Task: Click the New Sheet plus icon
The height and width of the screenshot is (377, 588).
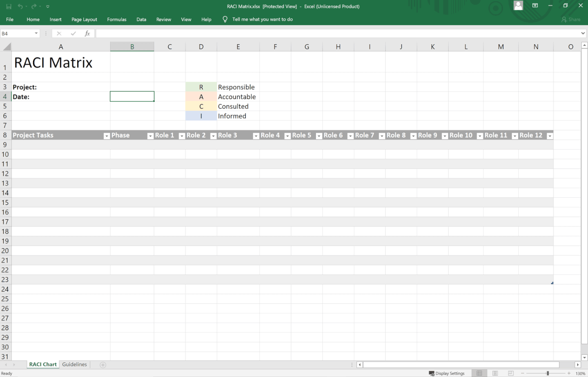Action: pos(103,365)
